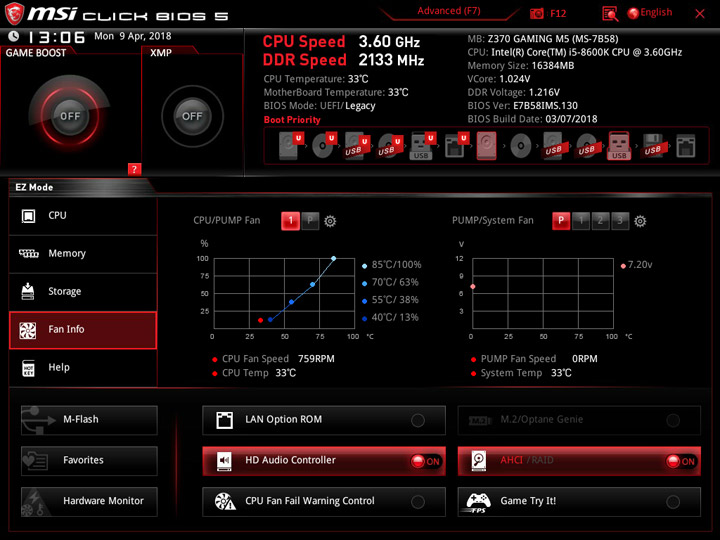Select the legacy CD/DVD boot icon without badge
The width and height of the screenshot is (720, 540).
click(521, 146)
